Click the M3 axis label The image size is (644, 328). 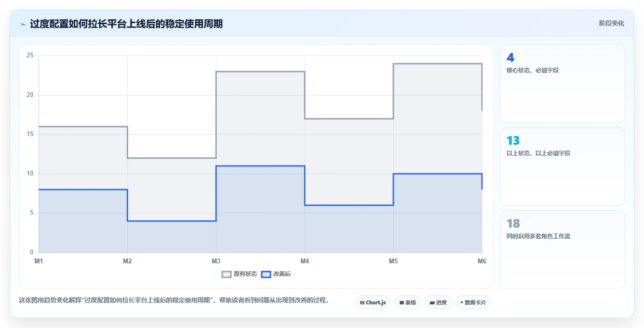click(x=216, y=261)
